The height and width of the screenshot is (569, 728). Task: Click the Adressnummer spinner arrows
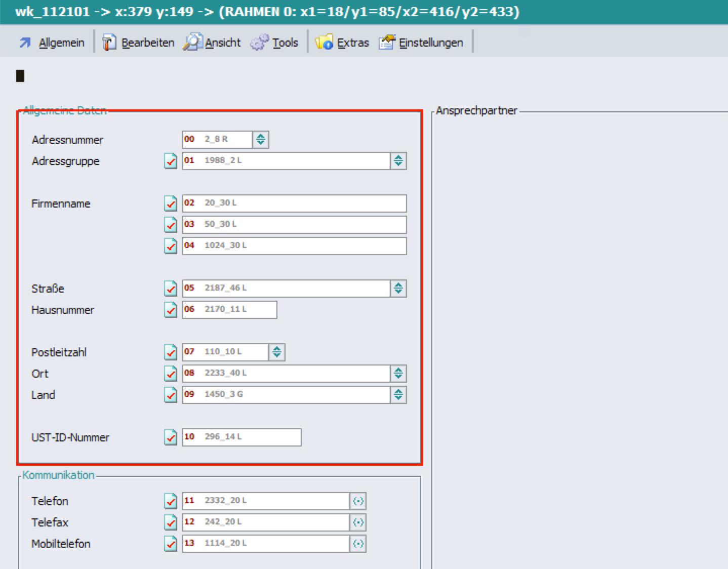click(x=261, y=140)
